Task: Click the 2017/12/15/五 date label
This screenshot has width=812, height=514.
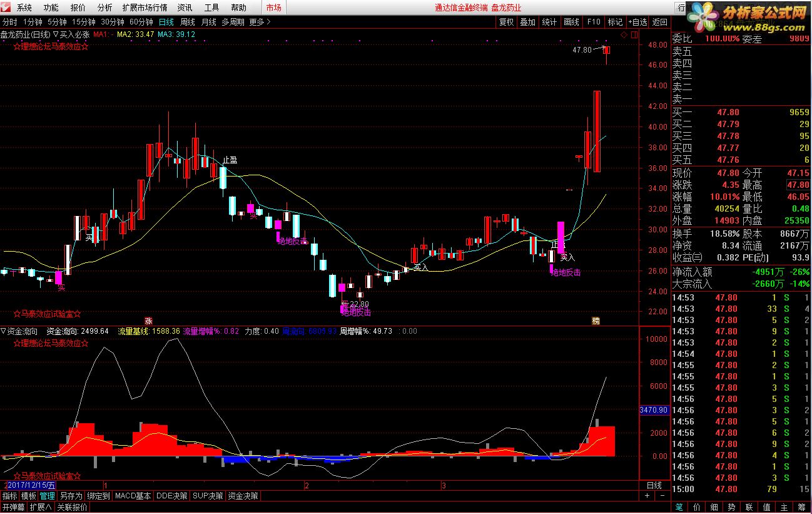Action: click(31, 485)
